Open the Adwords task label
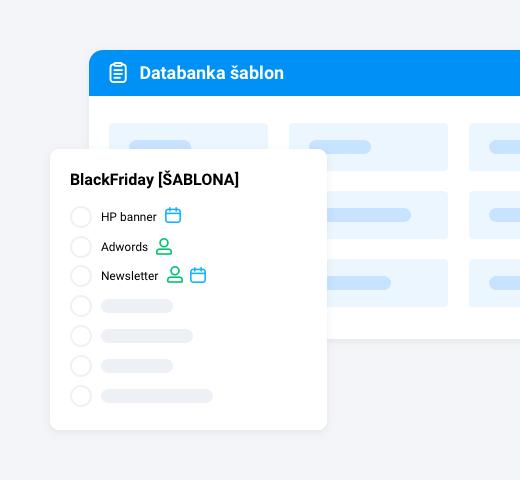 click(124, 247)
